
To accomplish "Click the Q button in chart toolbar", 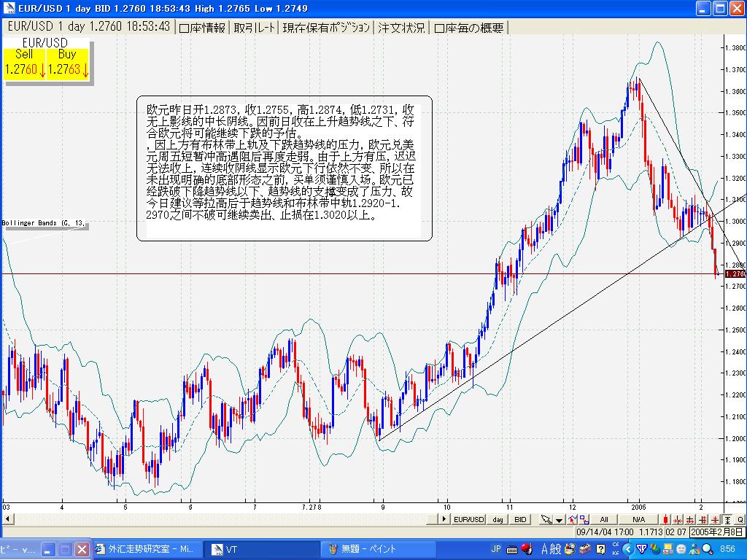I will 740,519.
